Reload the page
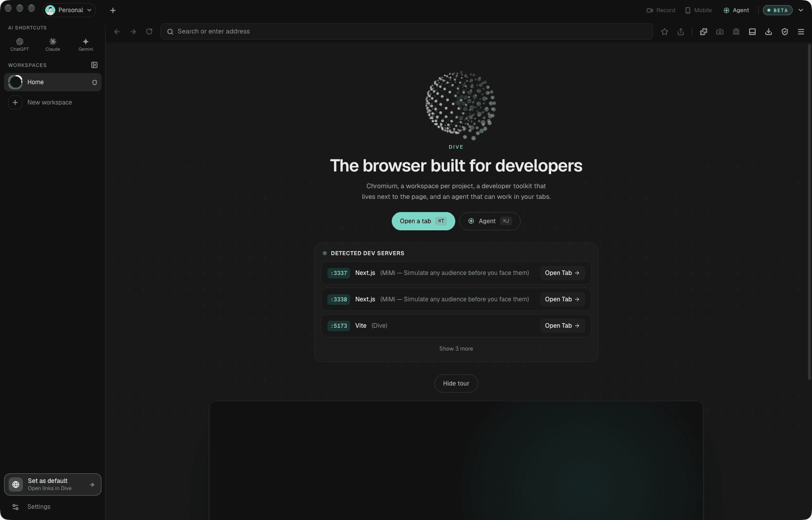The height and width of the screenshot is (520, 812). [x=149, y=31]
